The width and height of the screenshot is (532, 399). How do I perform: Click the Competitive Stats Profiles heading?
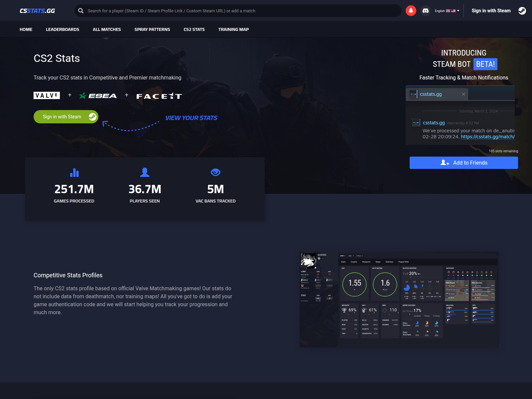click(68, 275)
